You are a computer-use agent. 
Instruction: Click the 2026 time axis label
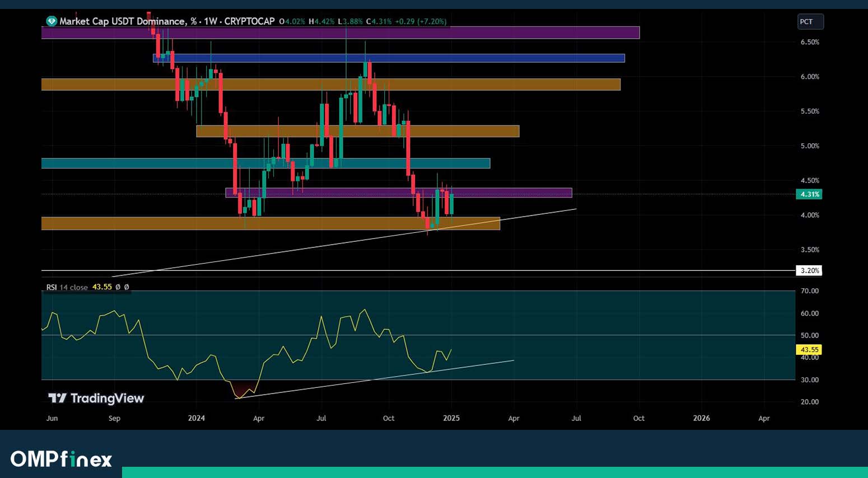701,418
